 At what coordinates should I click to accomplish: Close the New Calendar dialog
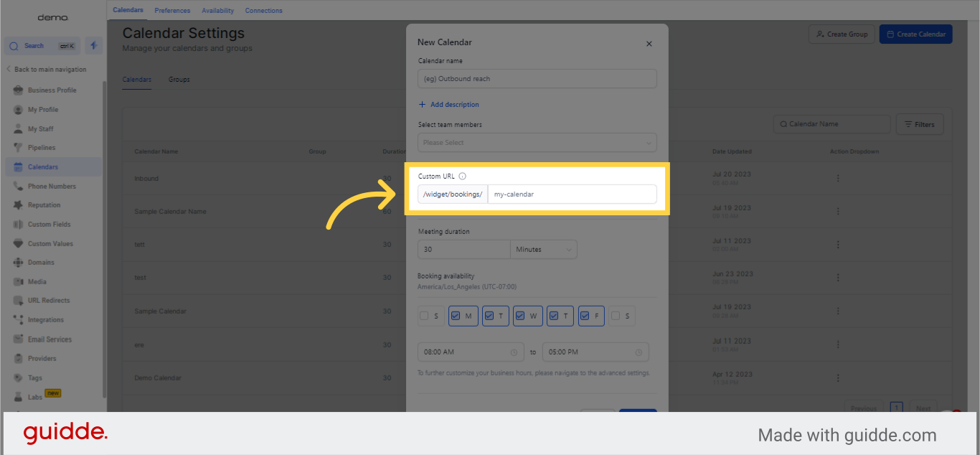(649, 44)
